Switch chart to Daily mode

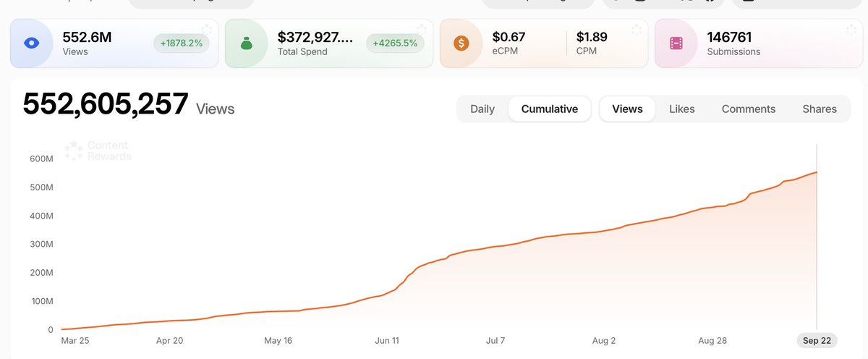point(482,109)
